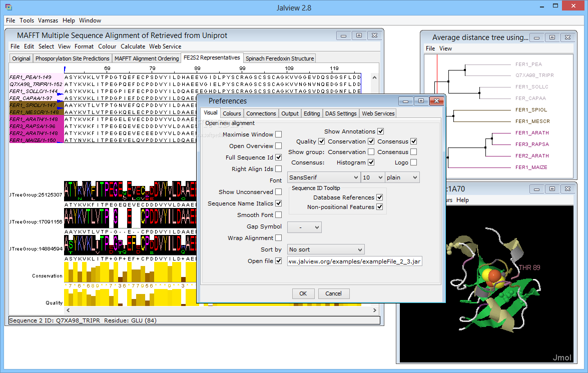Toggle Full Sequence Id checkbox
The height and width of the screenshot is (373, 588).
[x=278, y=157]
